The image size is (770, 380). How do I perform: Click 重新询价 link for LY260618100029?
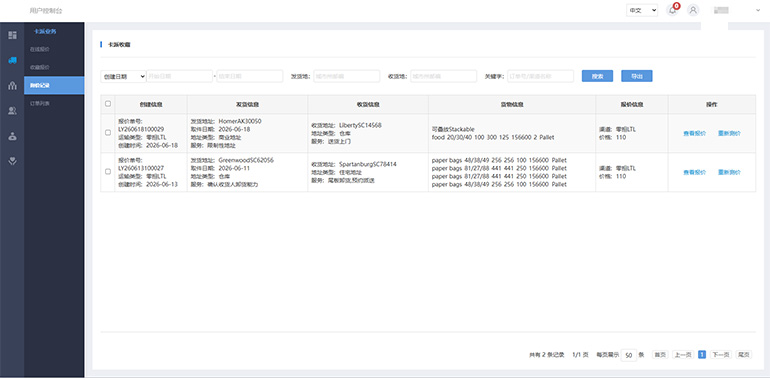pos(729,134)
